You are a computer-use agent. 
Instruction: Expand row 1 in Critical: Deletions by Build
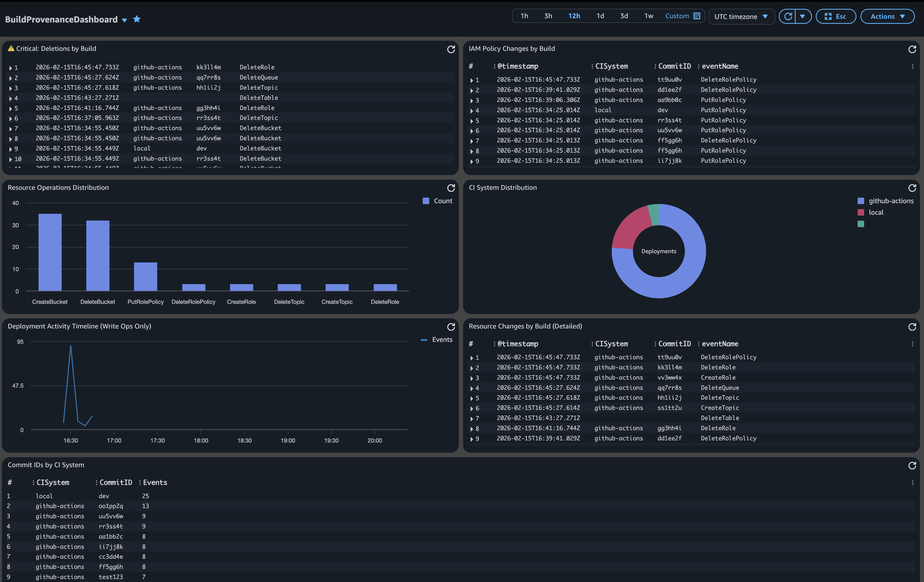pyautogui.click(x=10, y=67)
